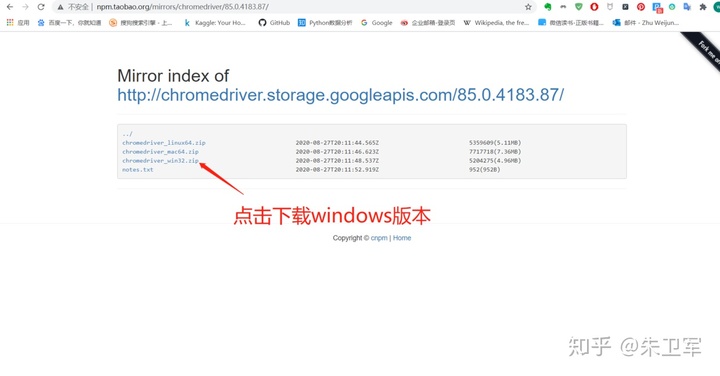
Task: Download chromedriver_linux64.zip
Action: pos(164,143)
